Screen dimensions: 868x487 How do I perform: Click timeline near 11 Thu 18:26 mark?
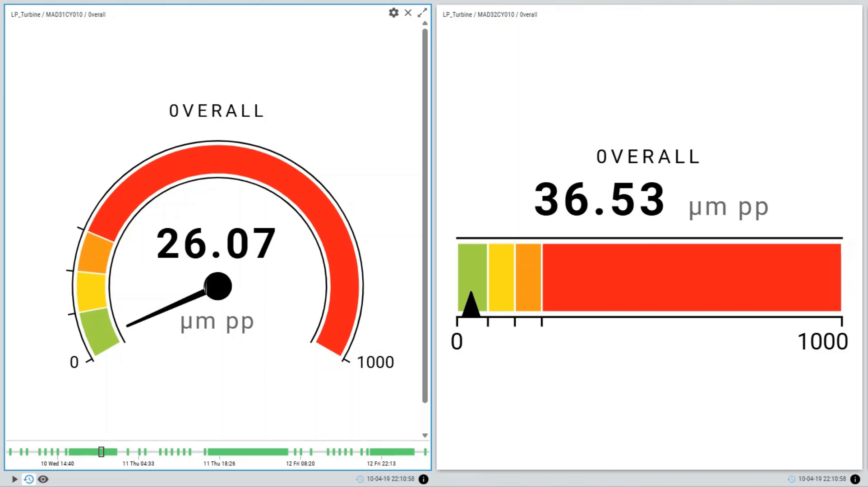click(x=219, y=452)
